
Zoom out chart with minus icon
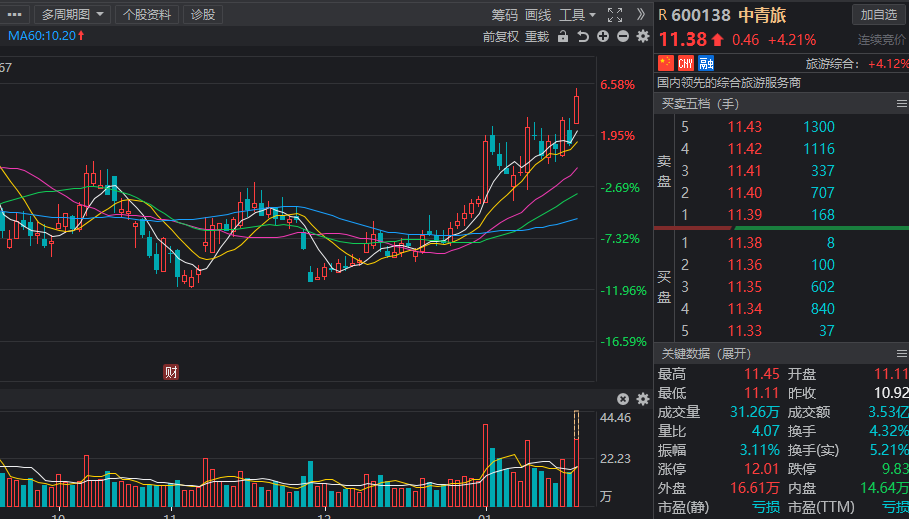[623, 37]
